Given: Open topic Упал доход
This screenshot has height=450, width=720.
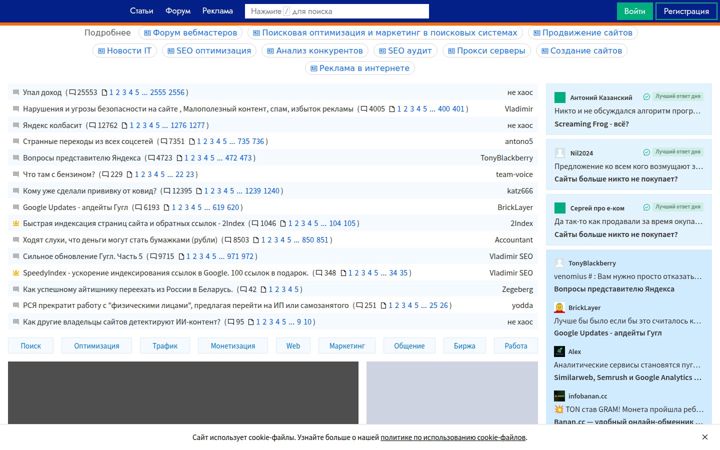Looking at the screenshot, I should coord(42,92).
